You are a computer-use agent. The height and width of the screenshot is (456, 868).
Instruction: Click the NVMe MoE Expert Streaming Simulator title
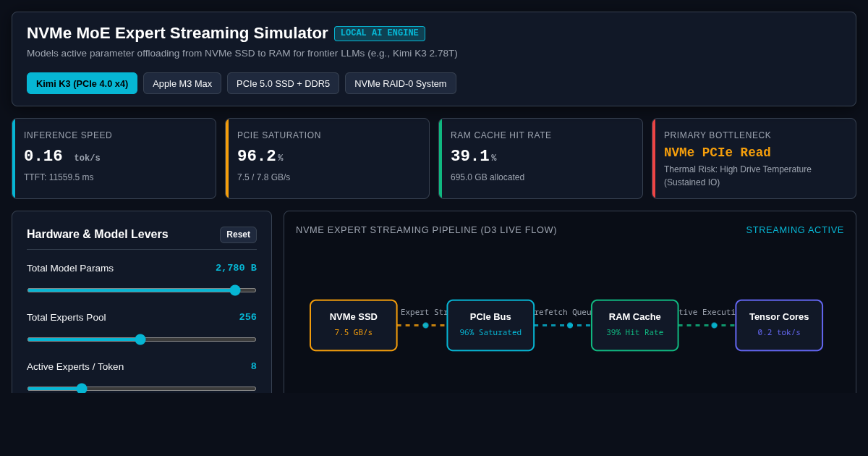[177, 33]
